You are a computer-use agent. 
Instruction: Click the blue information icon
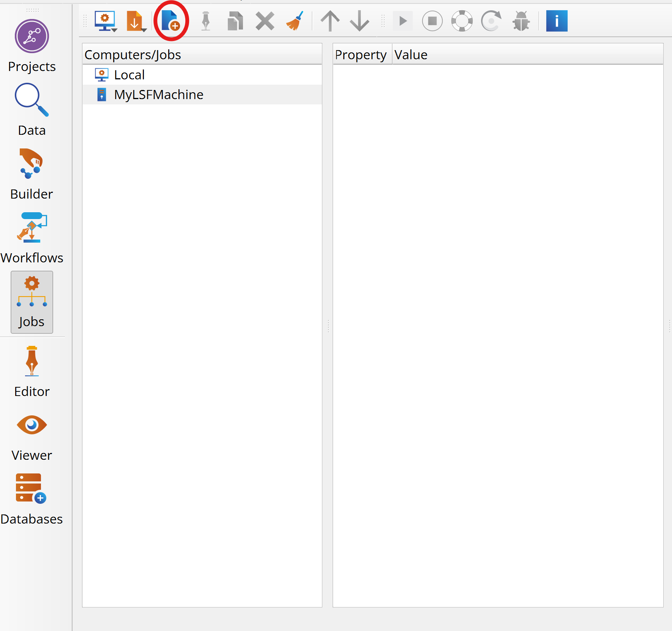point(557,21)
